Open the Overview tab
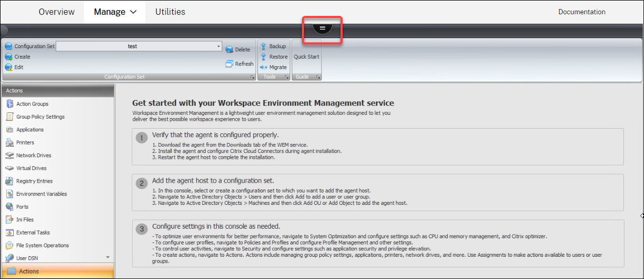Screen dimensions: 644x279 pyautogui.click(x=57, y=12)
